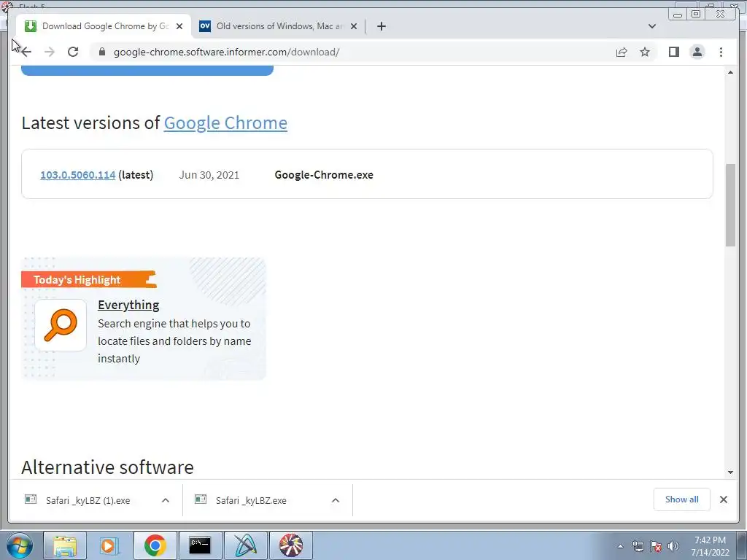Open the side panel

point(673,52)
